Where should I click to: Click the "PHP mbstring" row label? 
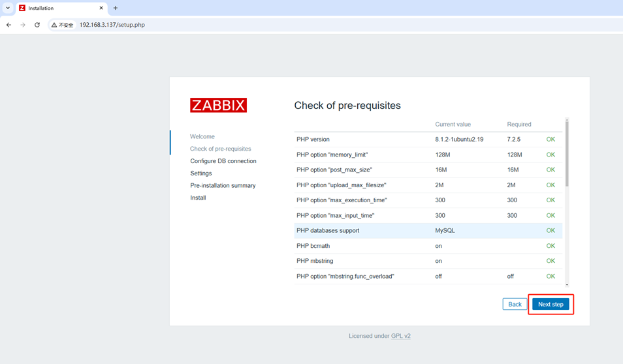click(315, 261)
